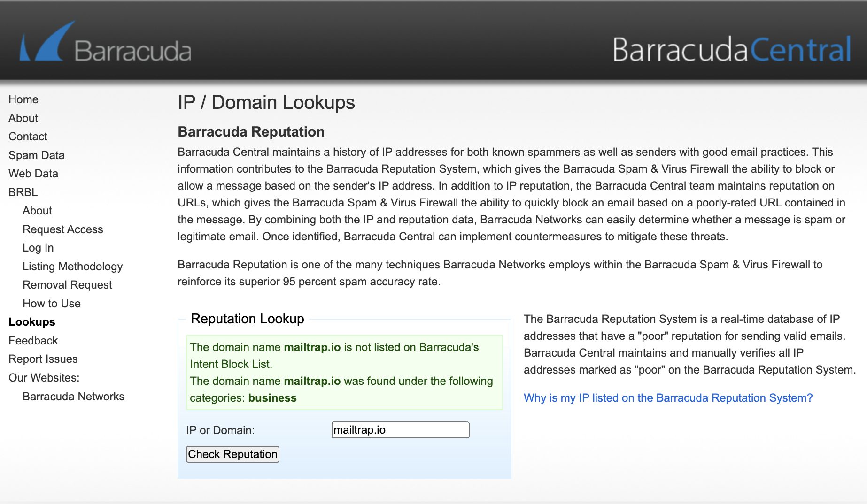Screen dimensions: 867x504
Task: Click the BarracudaCentral wordmark
Action: 732,49
